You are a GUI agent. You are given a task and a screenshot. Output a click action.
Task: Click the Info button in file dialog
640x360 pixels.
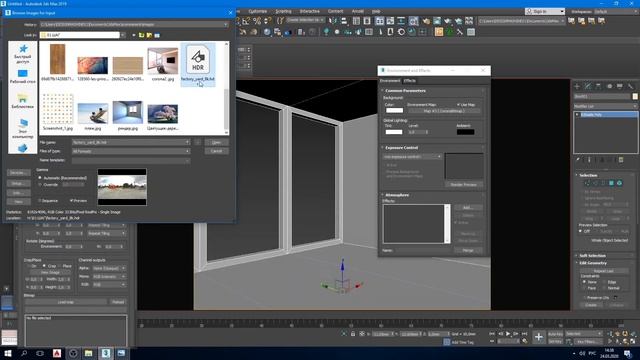coord(18,193)
